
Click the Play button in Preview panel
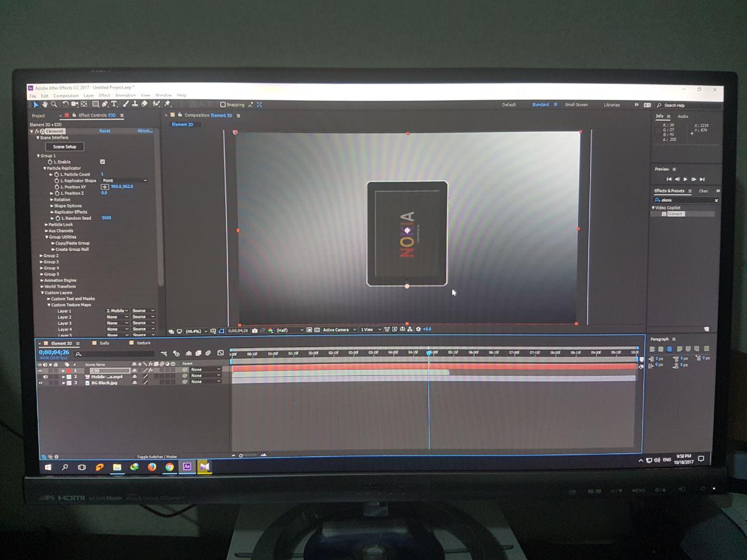(x=685, y=179)
